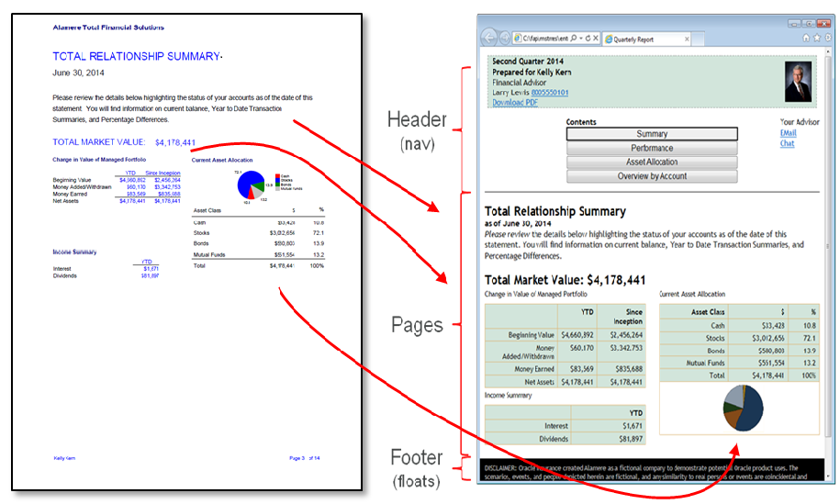
Task: Click the search magnifier in the address bar
Action: [573, 38]
